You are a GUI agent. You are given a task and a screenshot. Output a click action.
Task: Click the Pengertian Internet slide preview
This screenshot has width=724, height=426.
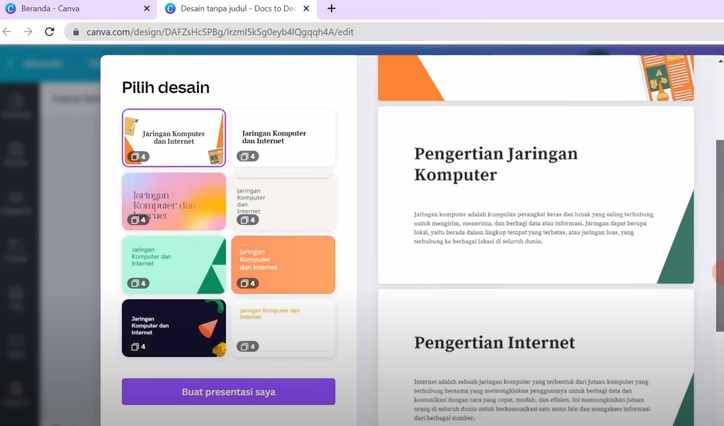click(x=536, y=358)
